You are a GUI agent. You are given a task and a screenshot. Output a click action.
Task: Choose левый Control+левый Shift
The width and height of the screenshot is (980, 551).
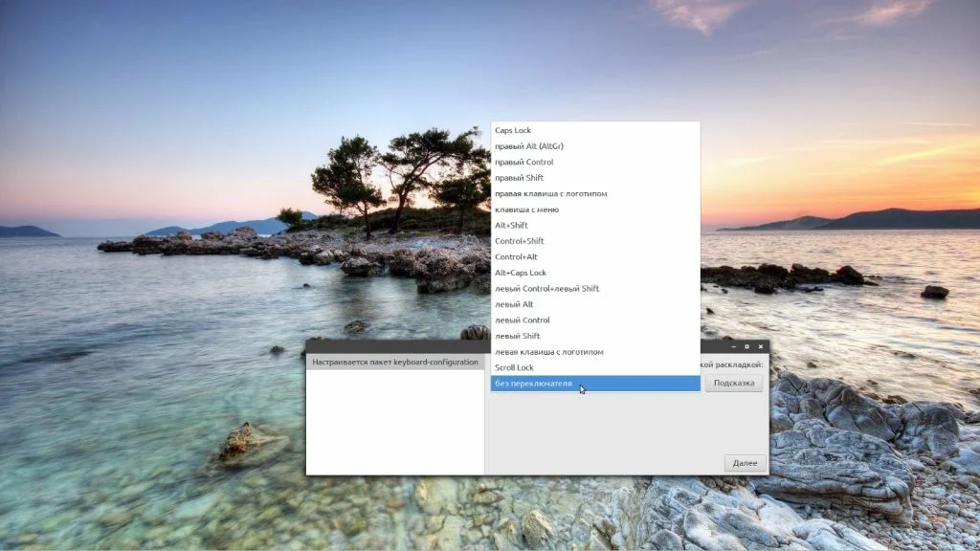(547, 289)
